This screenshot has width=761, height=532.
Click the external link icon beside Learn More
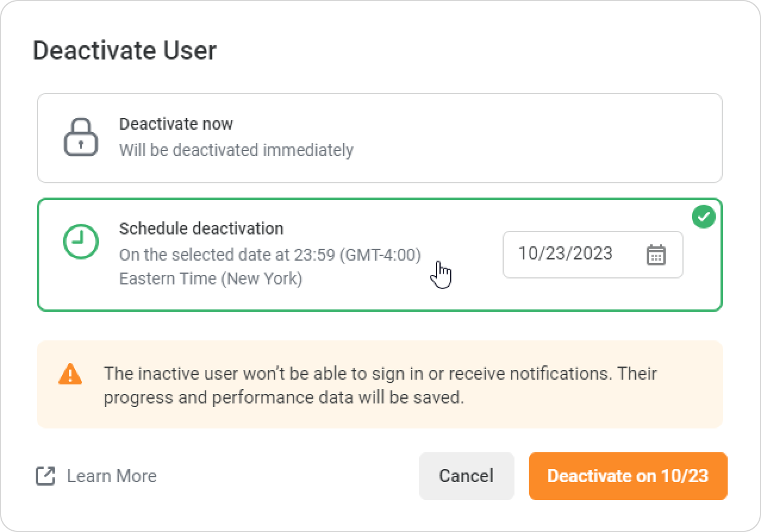click(46, 476)
